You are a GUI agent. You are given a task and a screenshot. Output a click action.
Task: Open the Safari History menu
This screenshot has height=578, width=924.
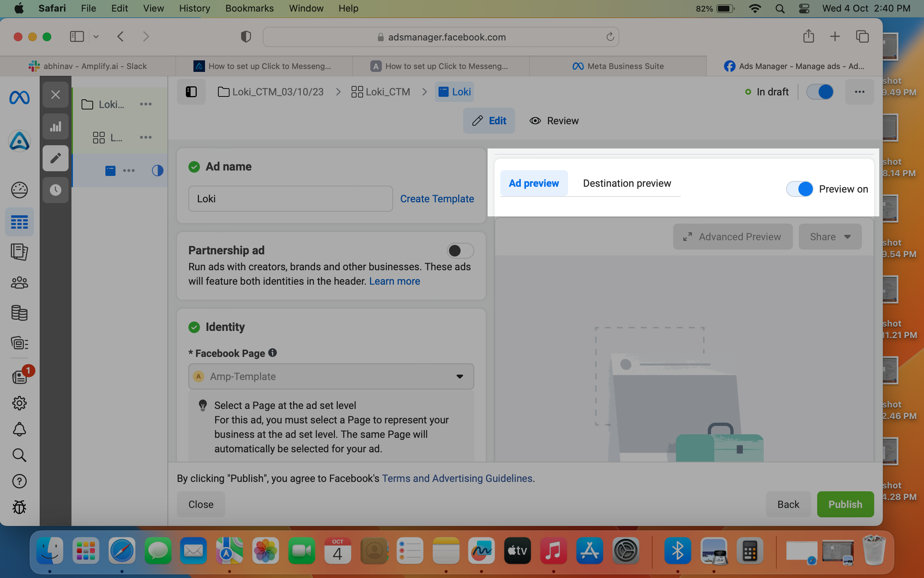coord(195,8)
